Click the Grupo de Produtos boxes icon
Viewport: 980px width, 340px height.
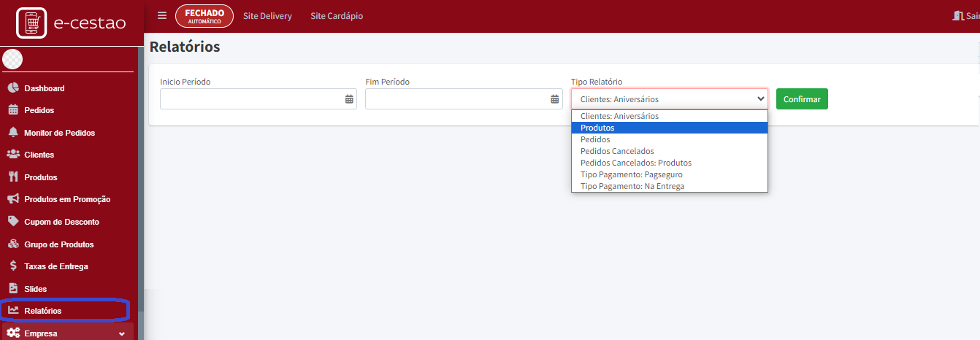pos(12,244)
